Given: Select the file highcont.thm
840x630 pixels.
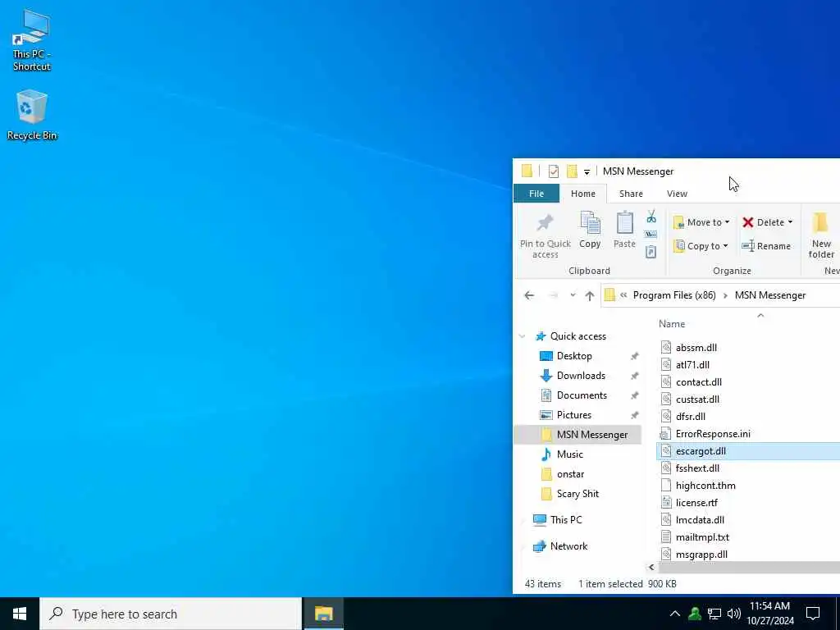Looking at the screenshot, I should 705,486.
